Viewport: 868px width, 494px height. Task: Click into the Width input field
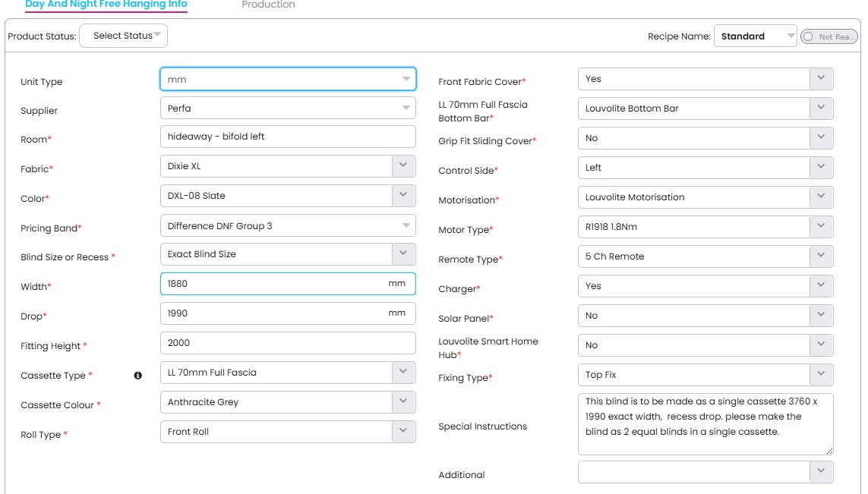(x=273, y=283)
